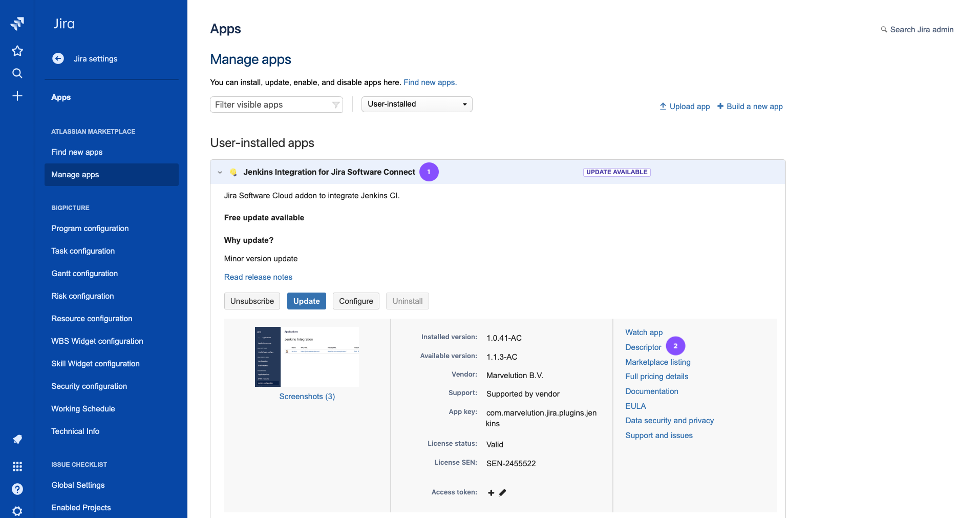Open Working Schedule

pyautogui.click(x=83, y=409)
